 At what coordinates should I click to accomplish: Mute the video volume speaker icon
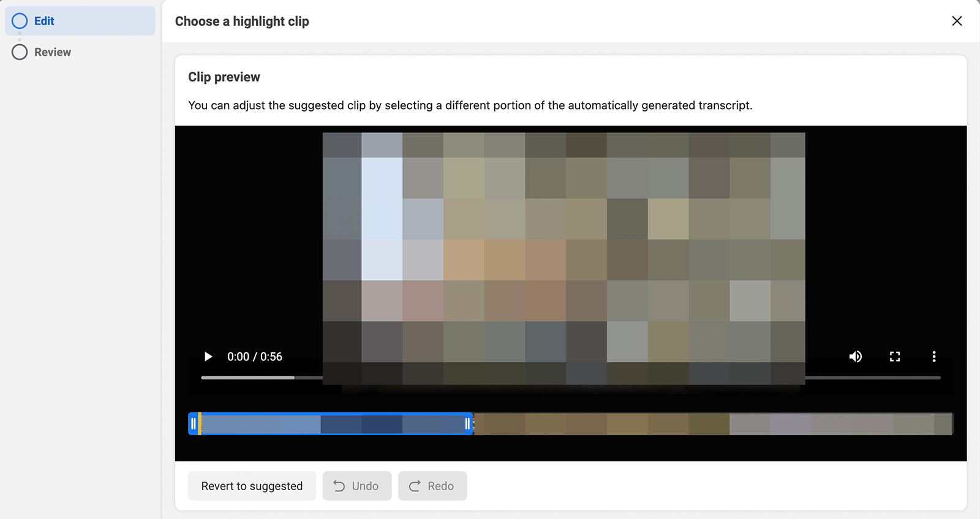tap(856, 357)
